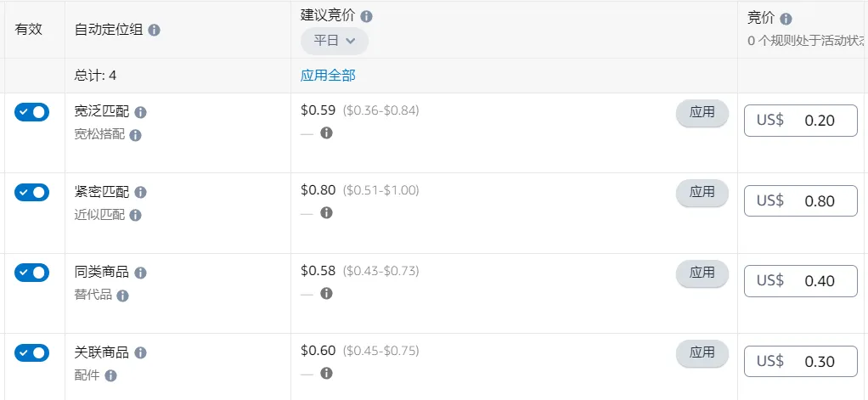Click info icon beside 宽泛匹配
The image size is (868, 400).
click(141, 112)
